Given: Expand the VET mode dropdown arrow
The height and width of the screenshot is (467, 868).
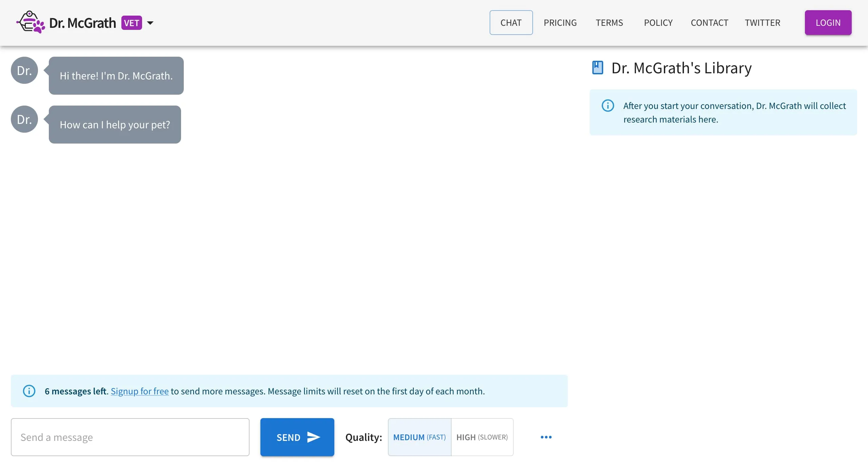Looking at the screenshot, I should [x=150, y=23].
